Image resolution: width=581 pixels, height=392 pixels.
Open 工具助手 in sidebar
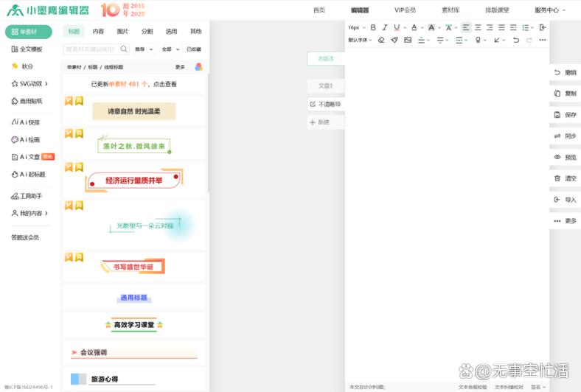pyautogui.click(x=27, y=196)
